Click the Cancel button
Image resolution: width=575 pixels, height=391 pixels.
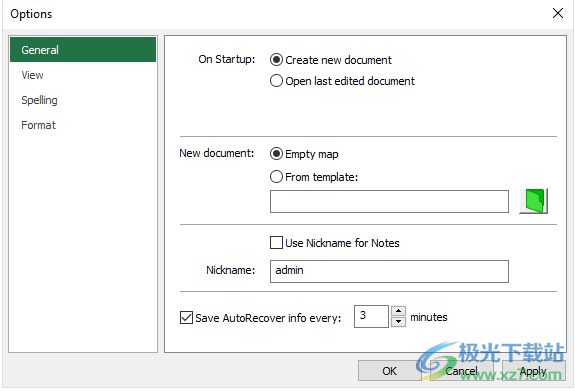(461, 371)
